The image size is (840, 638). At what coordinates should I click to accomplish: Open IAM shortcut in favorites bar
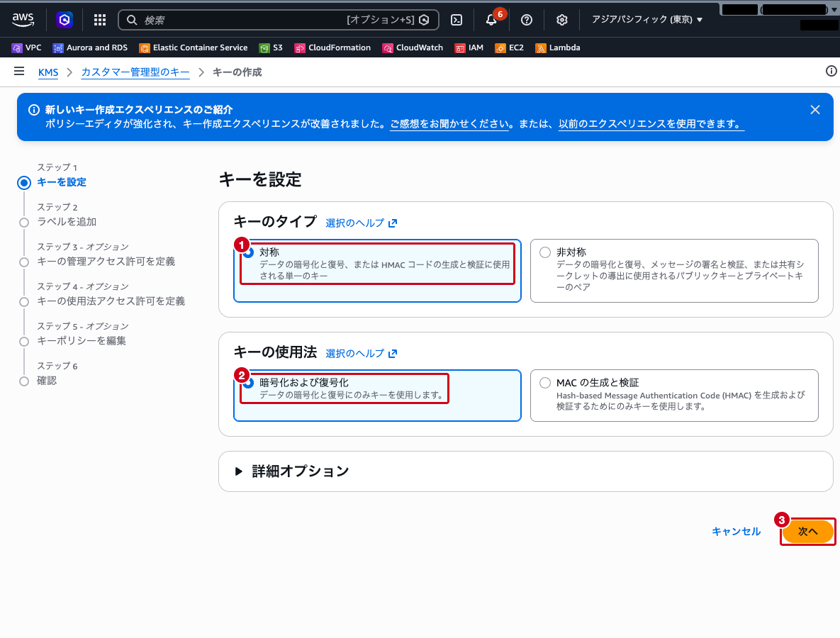tap(469, 47)
